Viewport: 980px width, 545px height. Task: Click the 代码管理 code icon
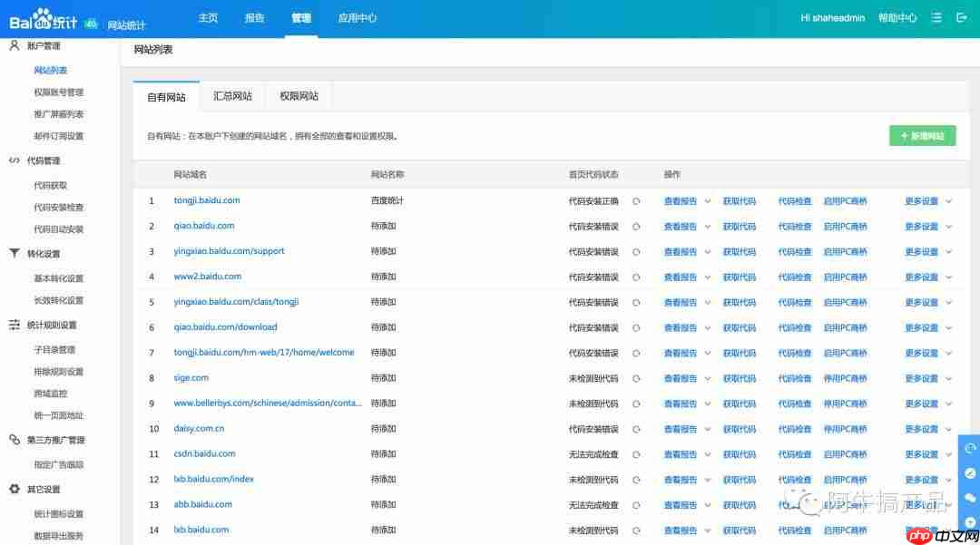(15, 161)
